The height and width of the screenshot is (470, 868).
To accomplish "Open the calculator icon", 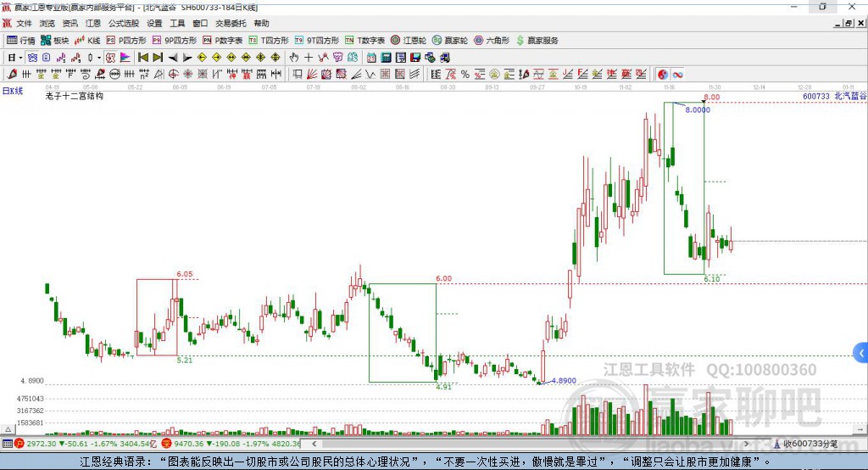I will coord(386,58).
